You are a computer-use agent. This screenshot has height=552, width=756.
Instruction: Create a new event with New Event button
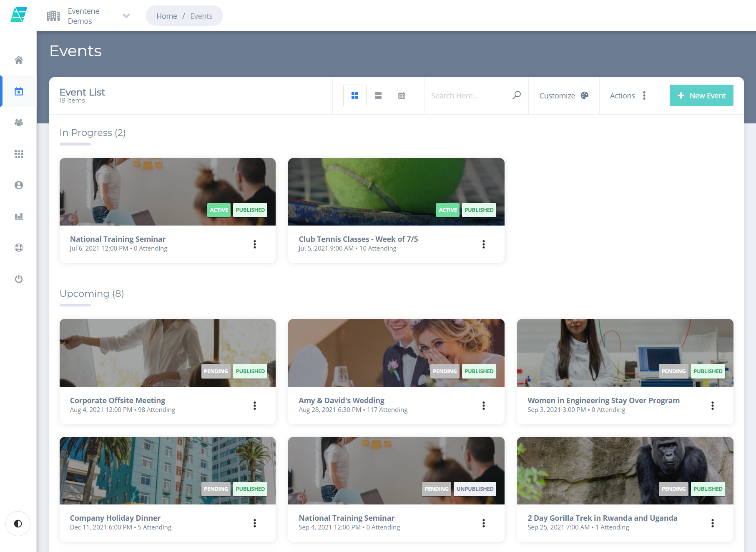[x=701, y=95]
